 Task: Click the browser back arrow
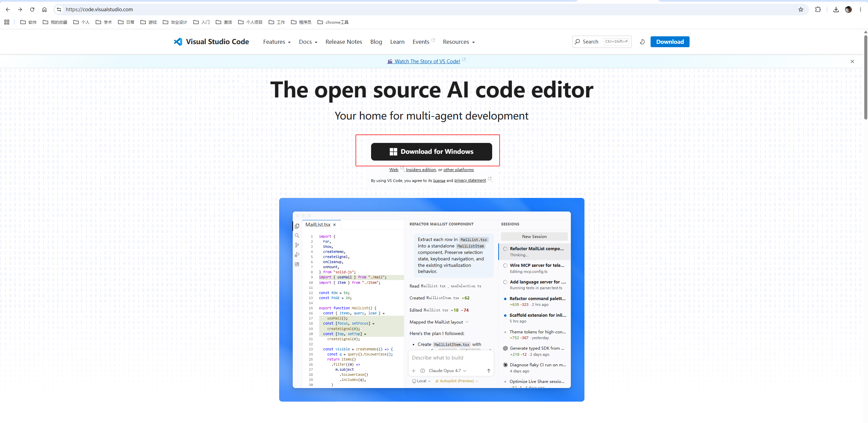coord(8,10)
